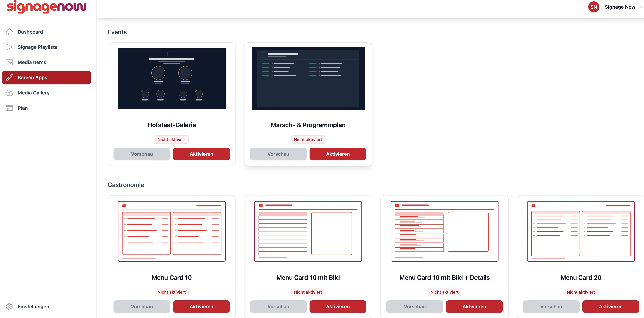Click the Einstellungen gear icon
Viewport: 644px width, 318px height.
(9, 307)
